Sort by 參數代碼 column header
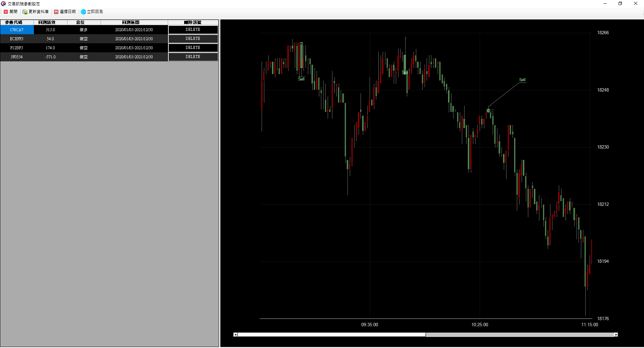 (x=17, y=22)
